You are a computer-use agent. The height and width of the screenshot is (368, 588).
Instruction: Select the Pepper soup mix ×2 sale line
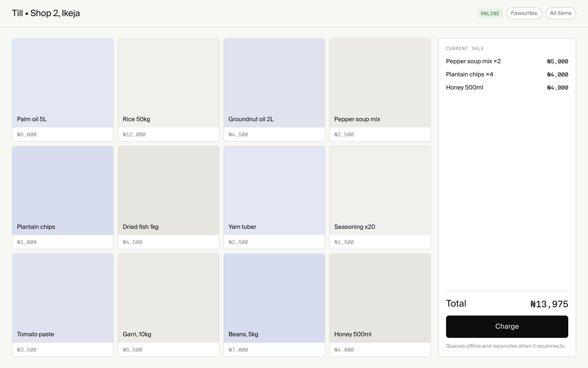pos(507,61)
